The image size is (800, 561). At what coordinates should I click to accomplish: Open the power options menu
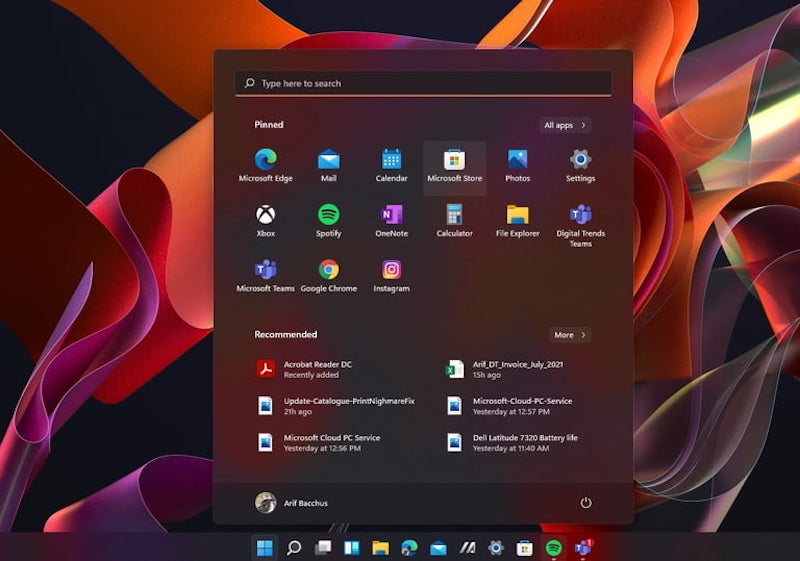click(586, 503)
